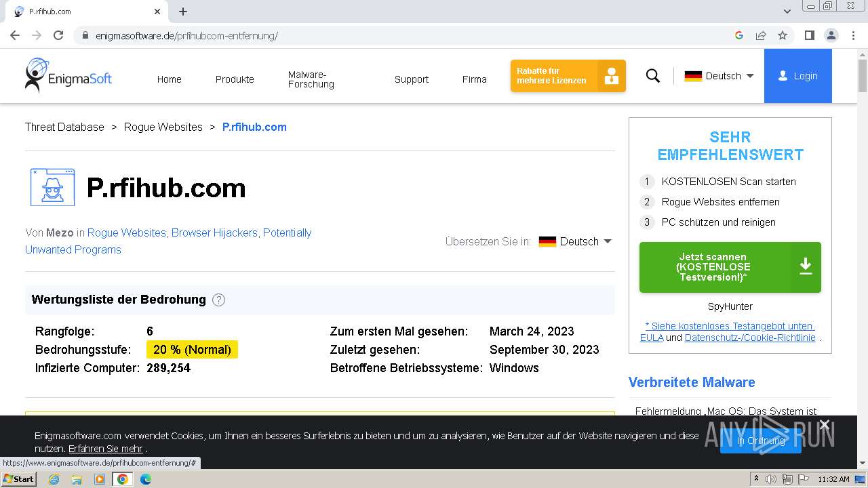Open media player from taskbar

coord(100,479)
